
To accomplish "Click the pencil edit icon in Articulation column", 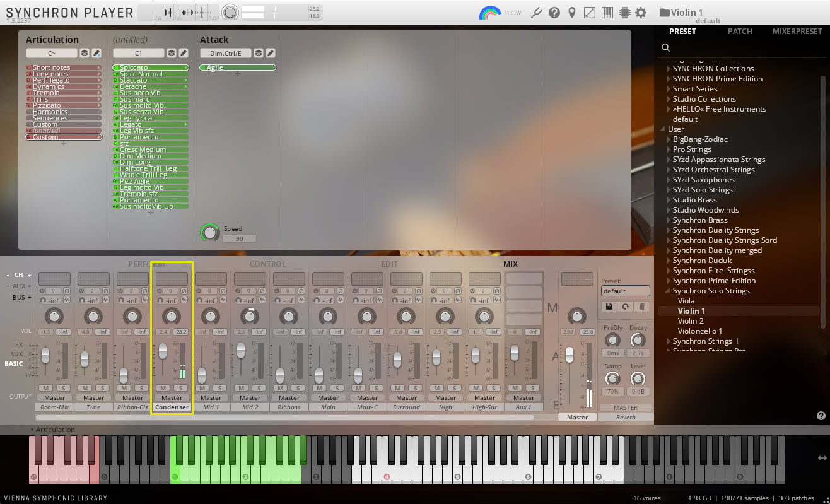I will coord(96,54).
